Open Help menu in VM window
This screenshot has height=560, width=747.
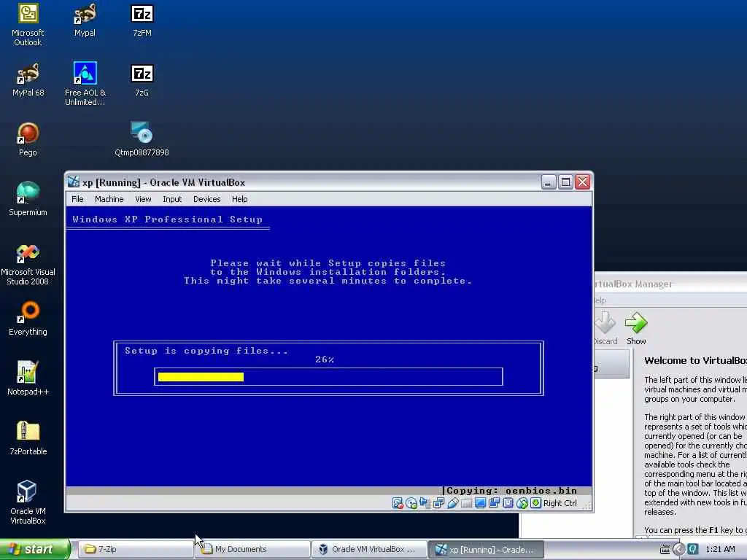click(239, 199)
